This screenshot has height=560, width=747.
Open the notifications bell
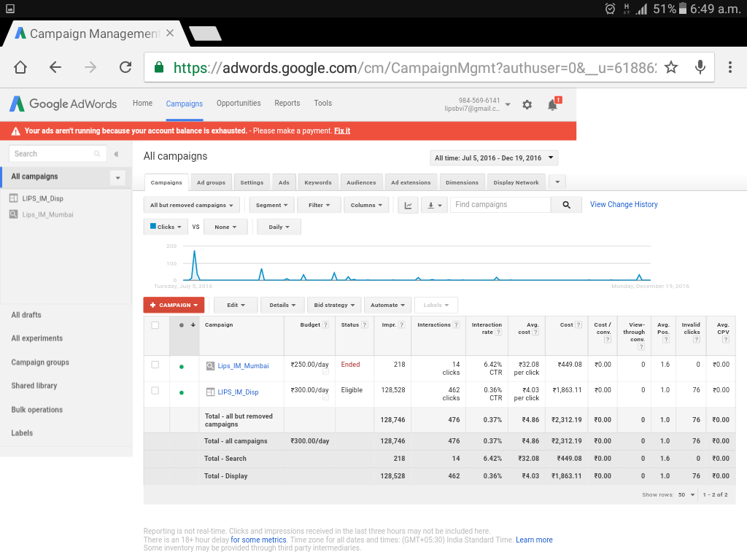pyautogui.click(x=552, y=105)
